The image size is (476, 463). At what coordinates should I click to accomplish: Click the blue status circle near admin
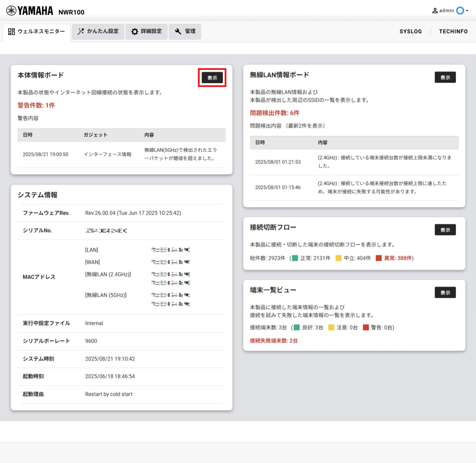(460, 10)
